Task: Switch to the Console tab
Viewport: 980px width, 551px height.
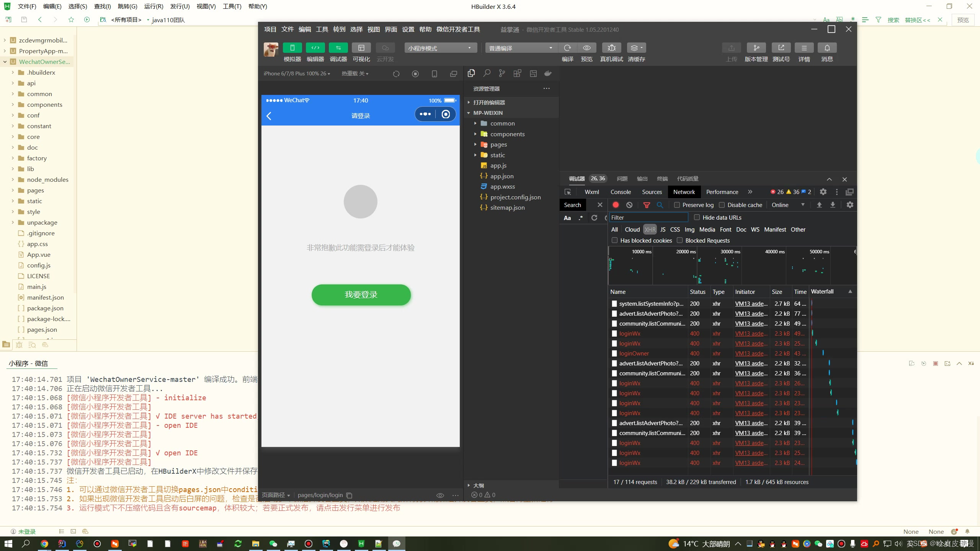Action: [x=621, y=192]
